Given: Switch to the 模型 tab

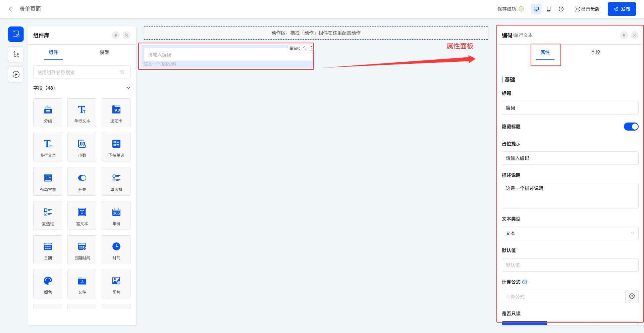Looking at the screenshot, I should tap(104, 52).
